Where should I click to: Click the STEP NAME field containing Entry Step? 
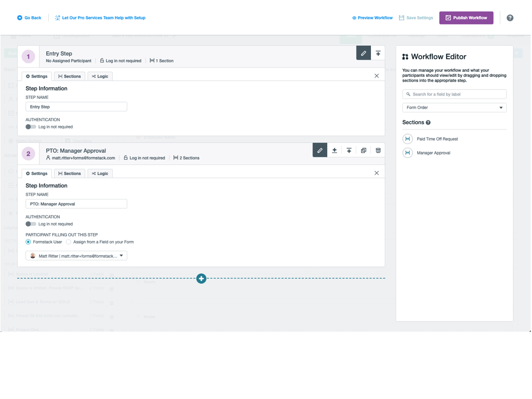(x=76, y=107)
